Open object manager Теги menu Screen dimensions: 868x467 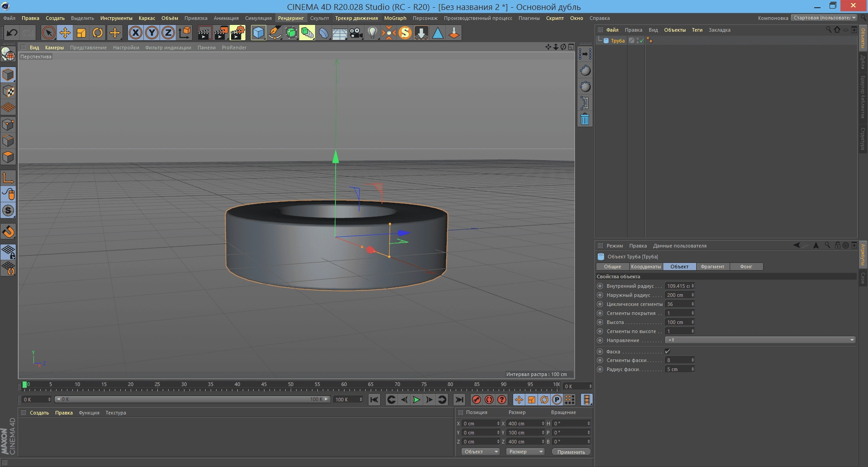[x=697, y=30]
